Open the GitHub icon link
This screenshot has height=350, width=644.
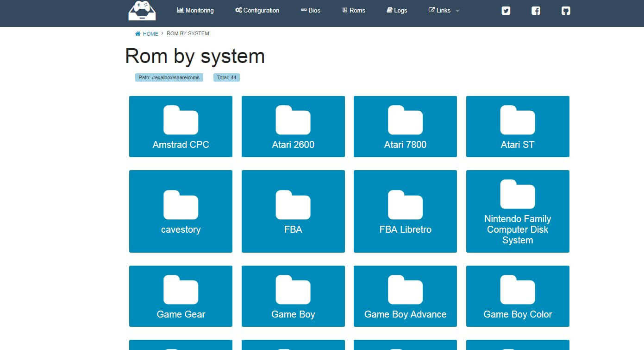(566, 11)
